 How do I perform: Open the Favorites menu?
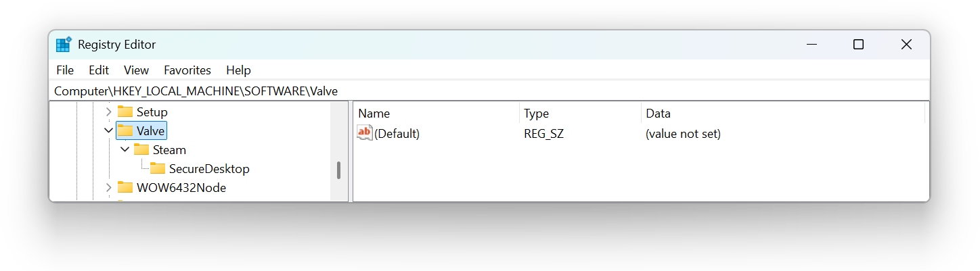point(187,70)
